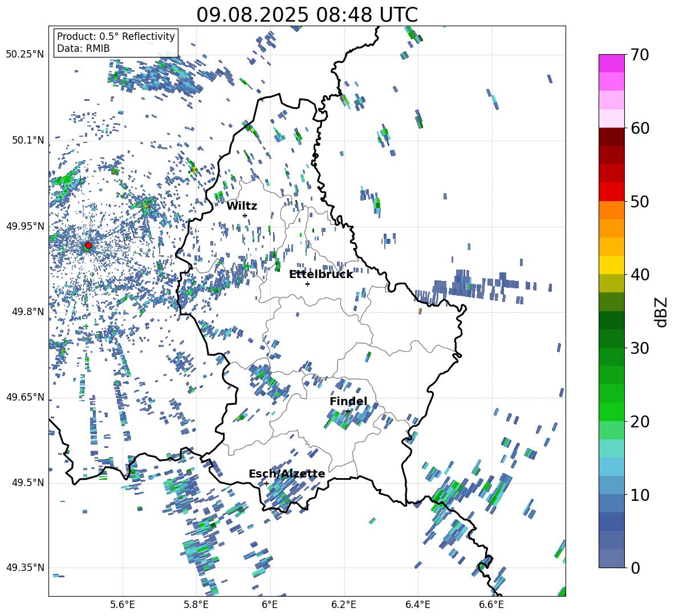The image size is (675, 616).
Task: Click the 50.25°N latitude label
Action: tap(25, 55)
